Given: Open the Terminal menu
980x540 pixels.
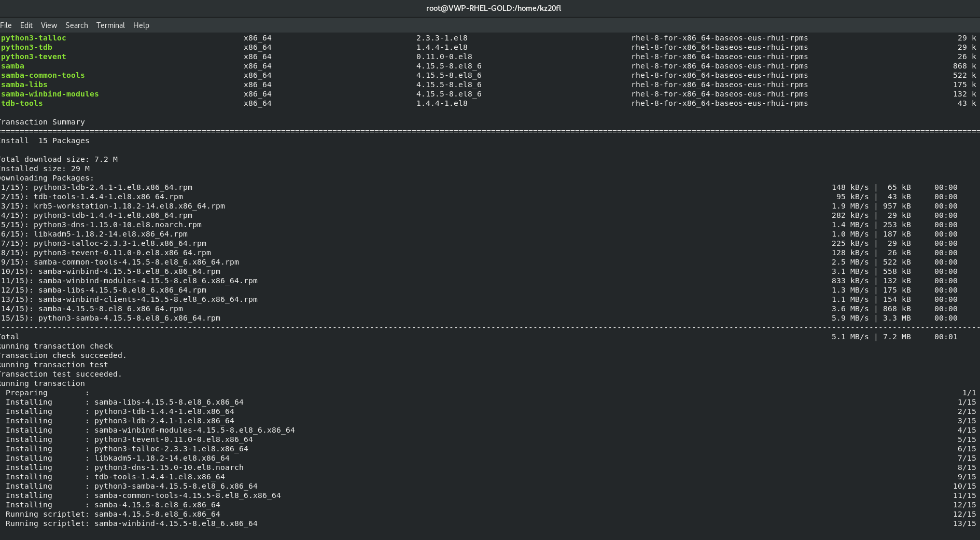Looking at the screenshot, I should tap(110, 25).
